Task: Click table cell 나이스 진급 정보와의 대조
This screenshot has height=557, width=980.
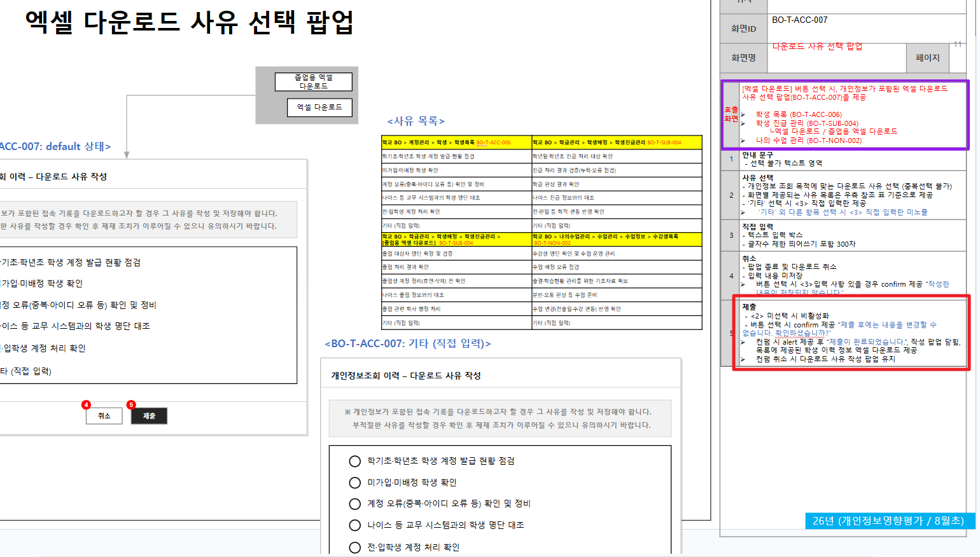Action: [617, 198]
